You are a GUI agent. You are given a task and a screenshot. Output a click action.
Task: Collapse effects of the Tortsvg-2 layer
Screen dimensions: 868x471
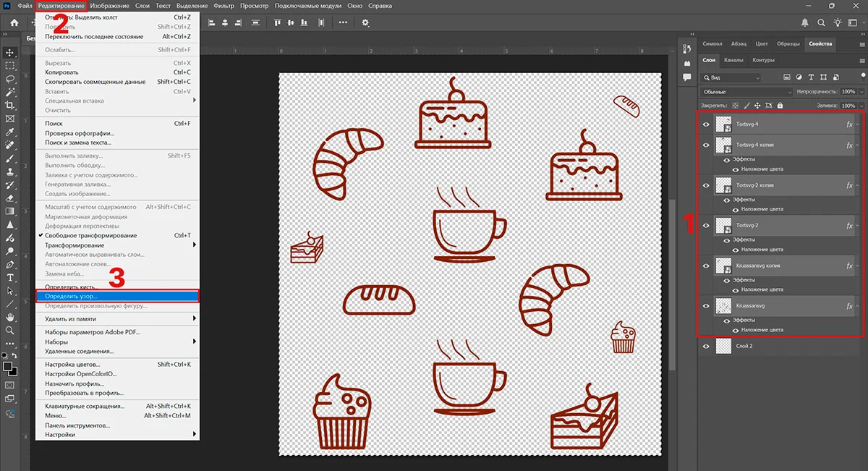(x=859, y=226)
